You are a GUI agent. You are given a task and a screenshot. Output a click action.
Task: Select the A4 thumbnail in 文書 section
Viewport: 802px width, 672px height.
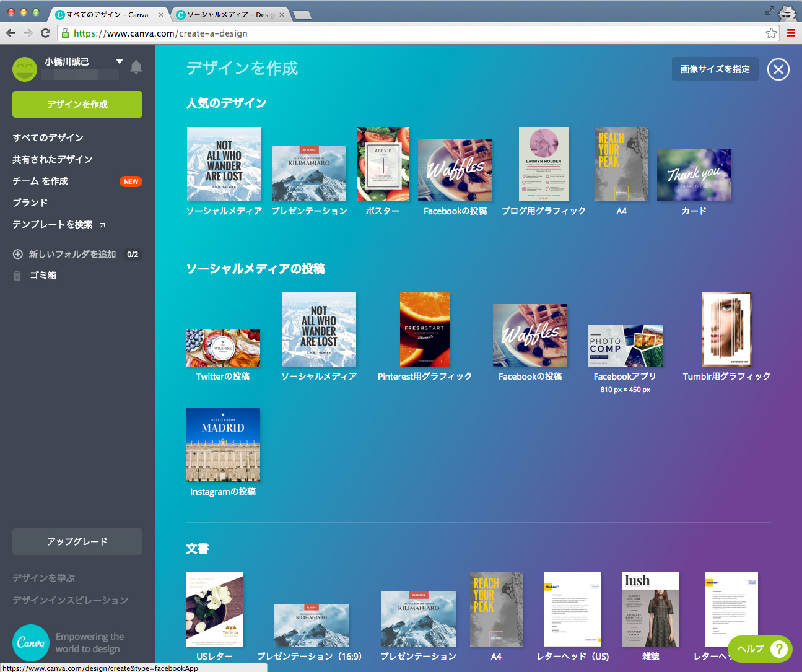[496, 609]
